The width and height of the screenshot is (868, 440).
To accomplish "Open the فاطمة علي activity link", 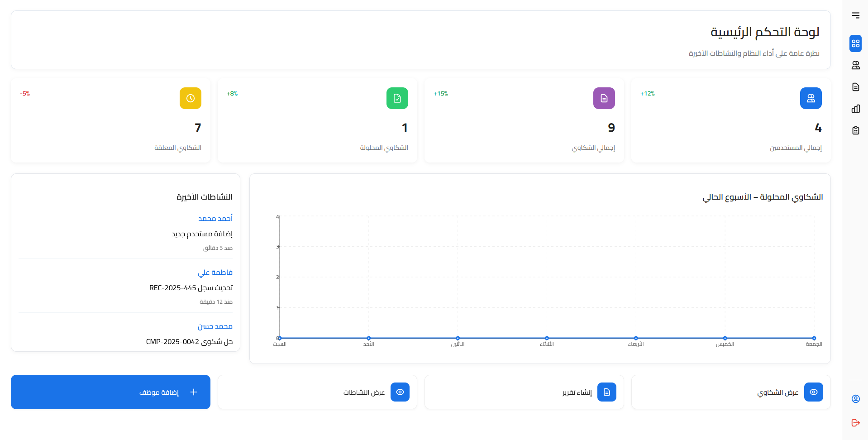I will coord(215,272).
